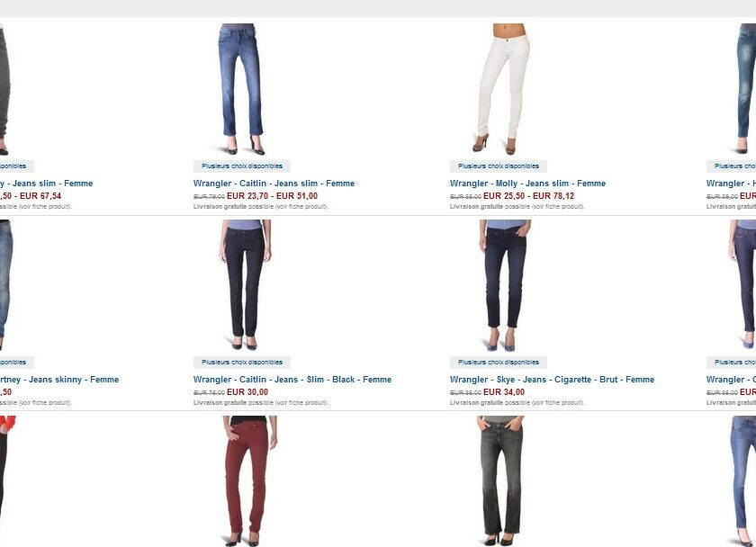Click 'Wrangler - Caitlin - Jeans slim - Femme' link
Image resolution: width=756 pixels, height=547 pixels.
[274, 184]
